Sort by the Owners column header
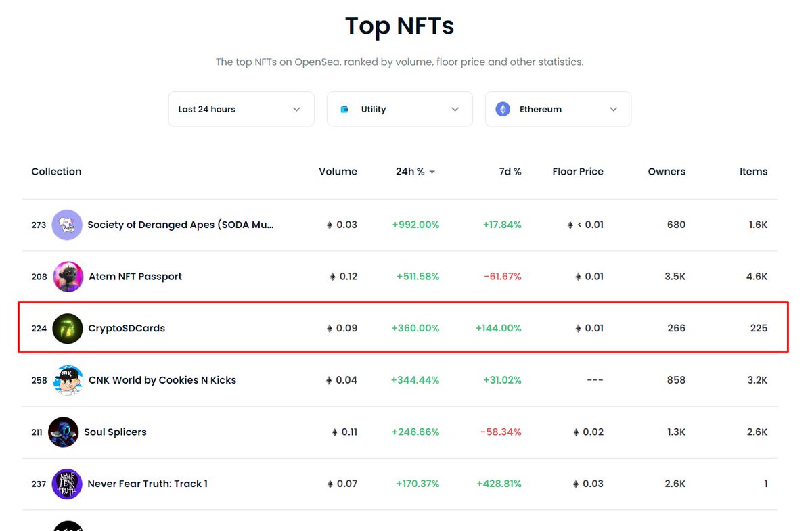Screen dimensions: 812x531 [x=667, y=172]
